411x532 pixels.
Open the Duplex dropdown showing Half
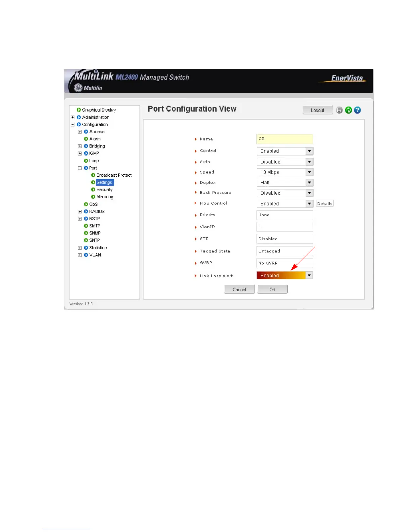click(285, 182)
